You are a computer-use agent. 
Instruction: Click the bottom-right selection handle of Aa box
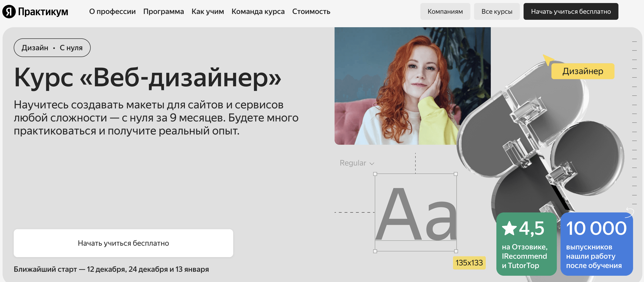[456, 251]
